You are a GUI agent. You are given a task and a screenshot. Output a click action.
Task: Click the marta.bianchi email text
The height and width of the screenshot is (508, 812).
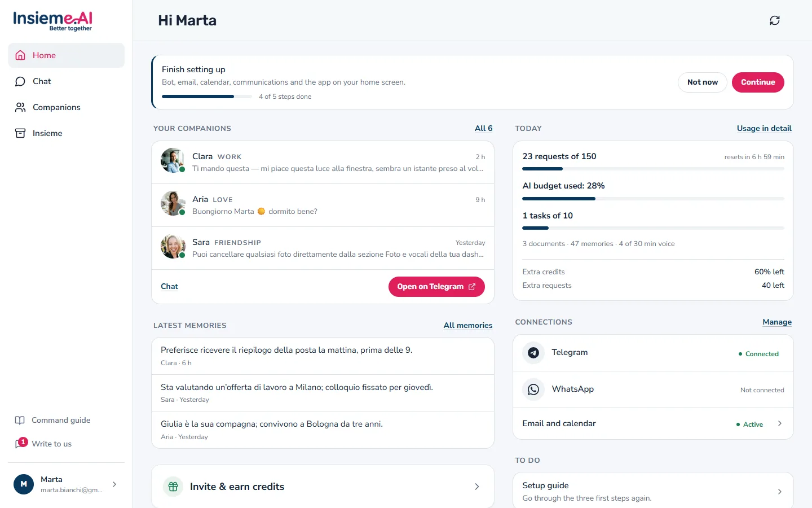pyautogui.click(x=72, y=490)
